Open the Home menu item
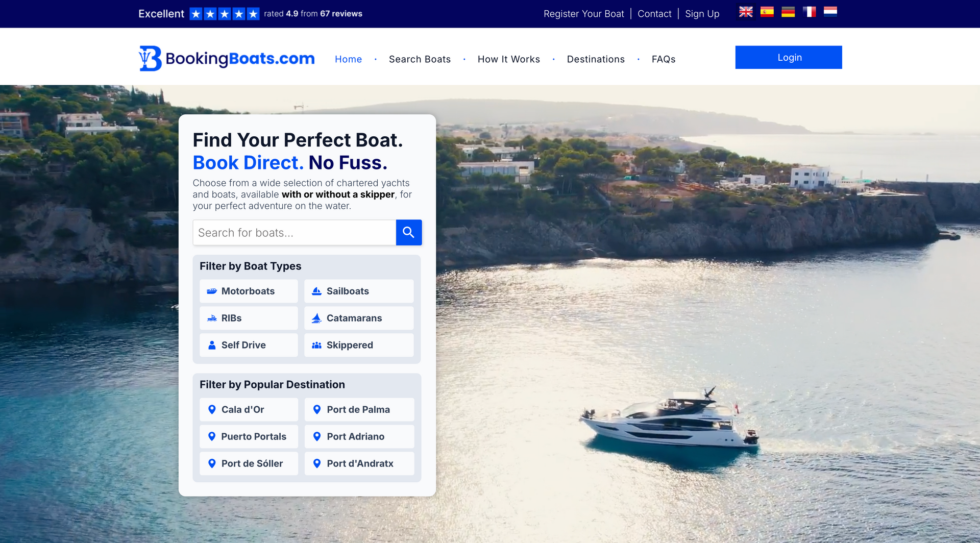The image size is (980, 543). (x=348, y=59)
